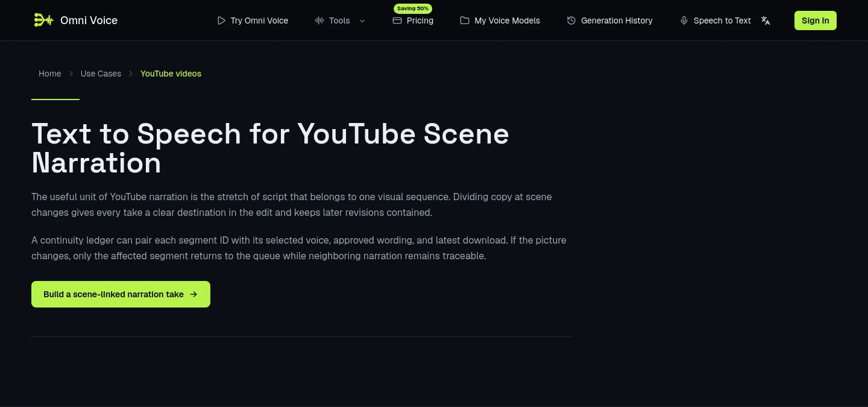
Task: Click Build a scene-linked narration take
Action: (x=121, y=294)
